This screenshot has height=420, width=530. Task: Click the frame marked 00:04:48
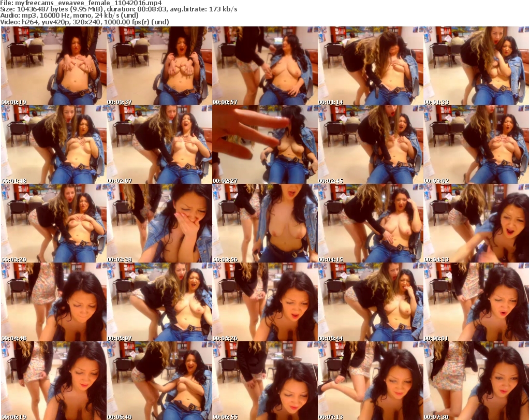54,302
